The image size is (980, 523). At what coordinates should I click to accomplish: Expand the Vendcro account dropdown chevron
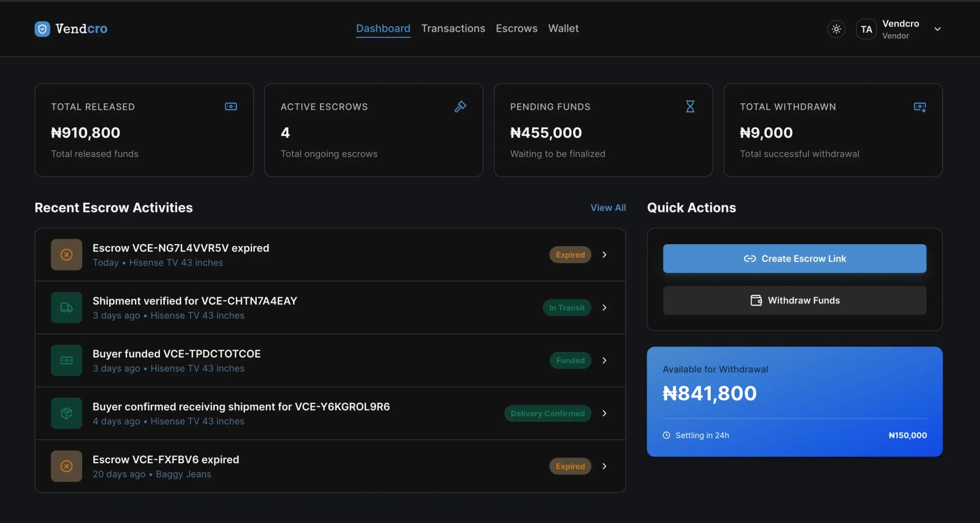937,29
